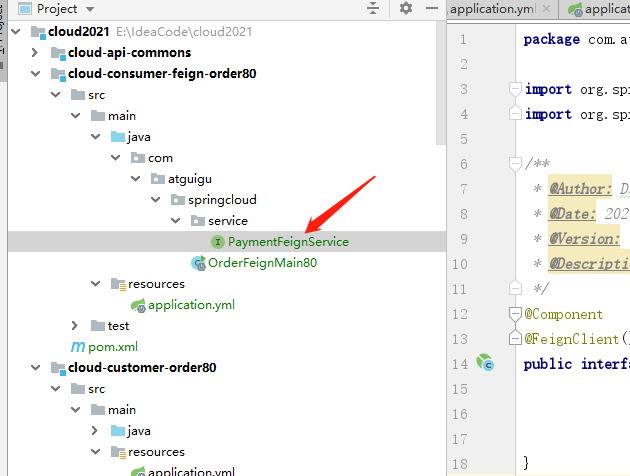630x476 pixels.
Task: Select cloud-customer-order80 module name
Action: click(x=142, y=368)
